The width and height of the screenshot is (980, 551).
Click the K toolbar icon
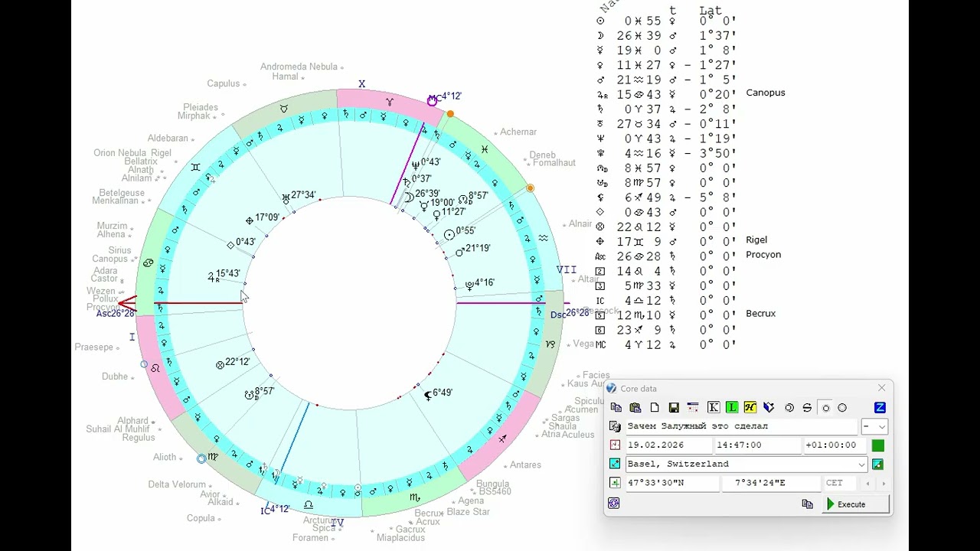714,408
